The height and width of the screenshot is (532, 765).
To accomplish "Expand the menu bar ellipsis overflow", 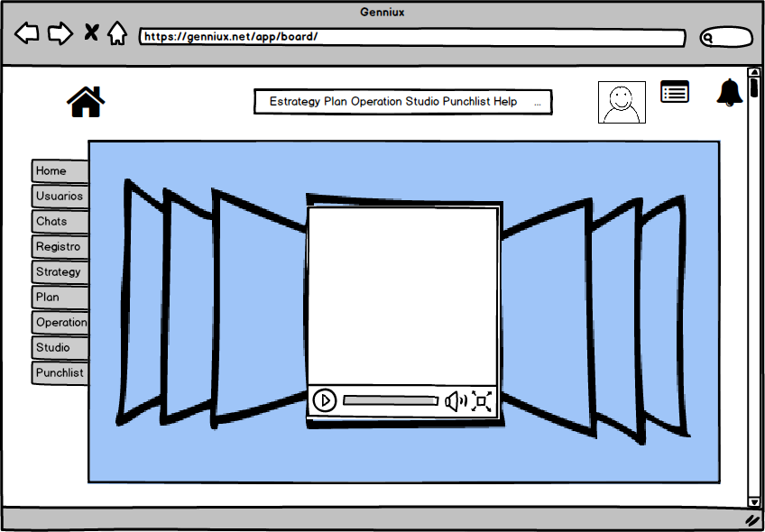I will [x=538, y=104].
